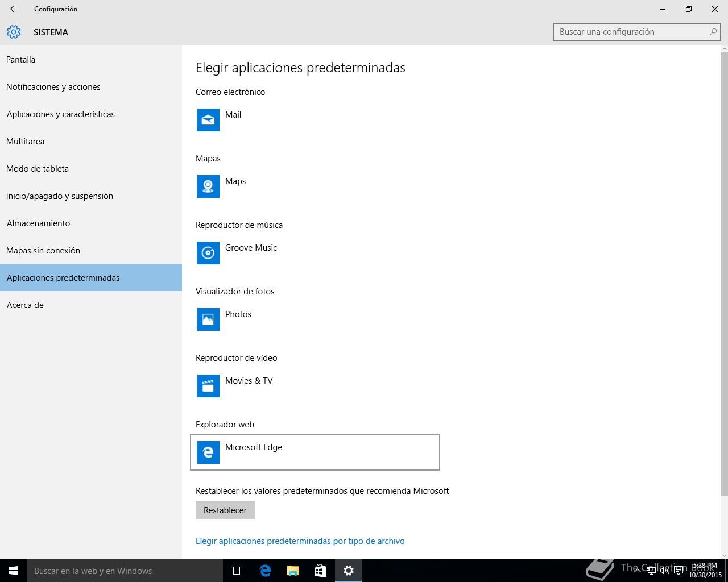Open Mapas sin conexión
728x582 pixels.
[x=91, y=250]
